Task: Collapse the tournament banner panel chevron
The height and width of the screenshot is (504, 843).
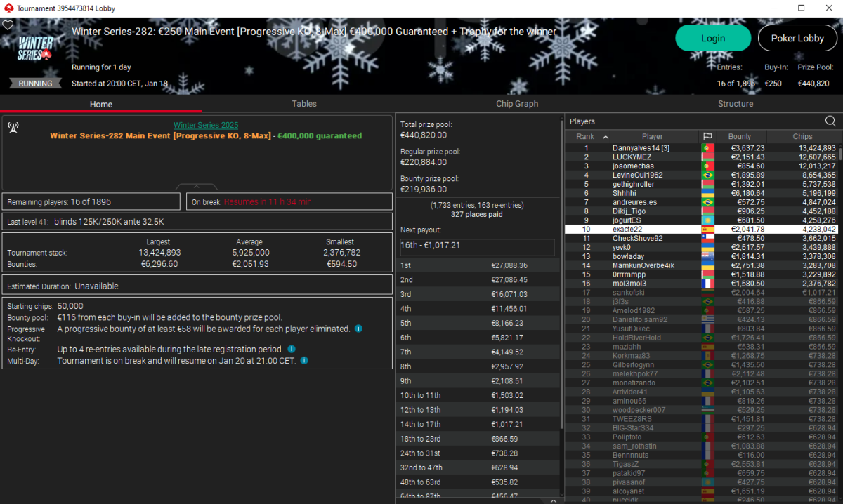Action: (196, 187)
